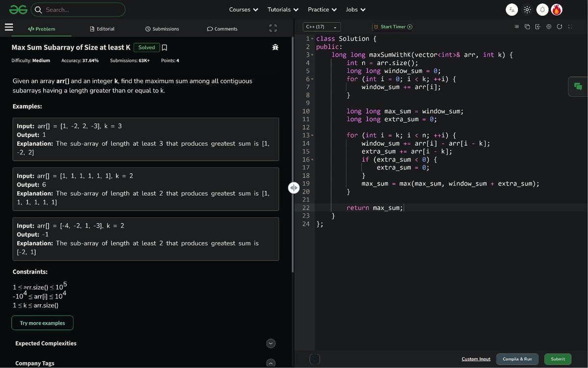Switch to the Editorial tab

pos(102,29)
